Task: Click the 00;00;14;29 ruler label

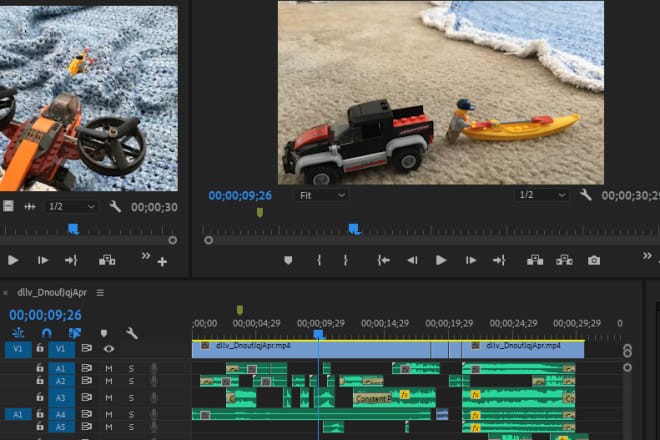Action: [385, 323]
